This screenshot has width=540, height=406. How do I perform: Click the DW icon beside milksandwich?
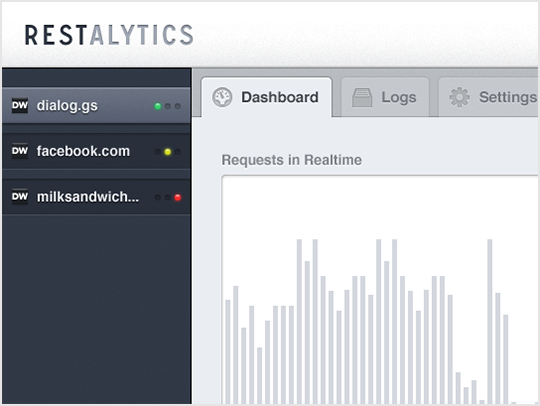click(20, 196)
